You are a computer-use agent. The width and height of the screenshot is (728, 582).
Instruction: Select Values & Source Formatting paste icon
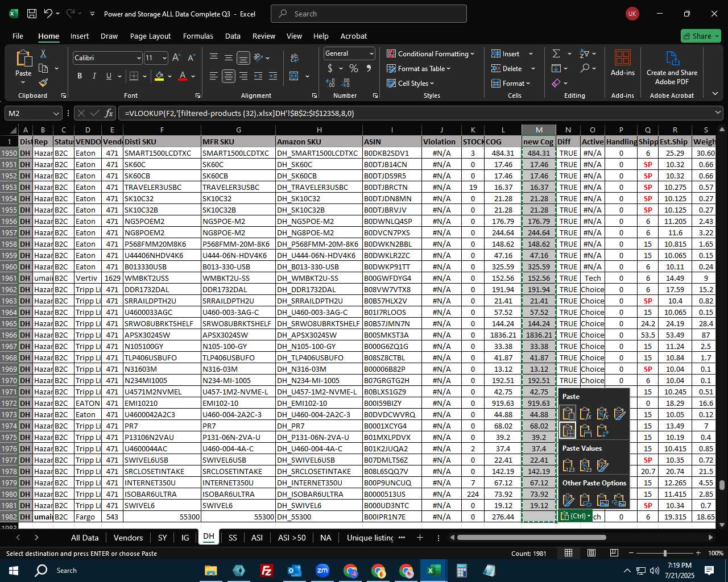pyautogui.click(x=602, y=465)
